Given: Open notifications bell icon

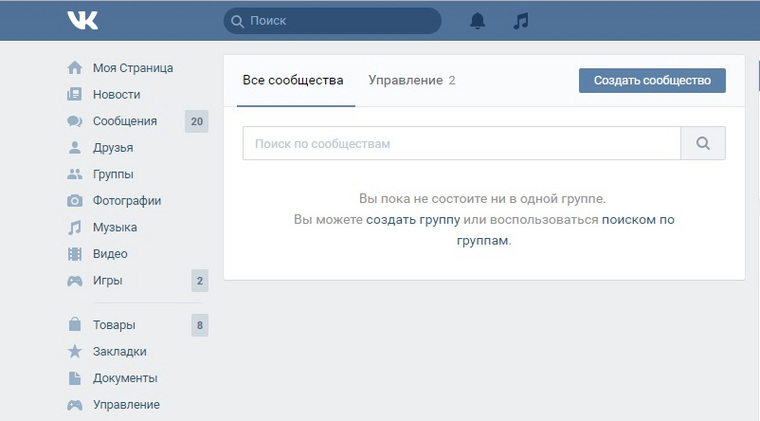Looking at the screenshot, I should pyautogui.click(x=477, y=20).
